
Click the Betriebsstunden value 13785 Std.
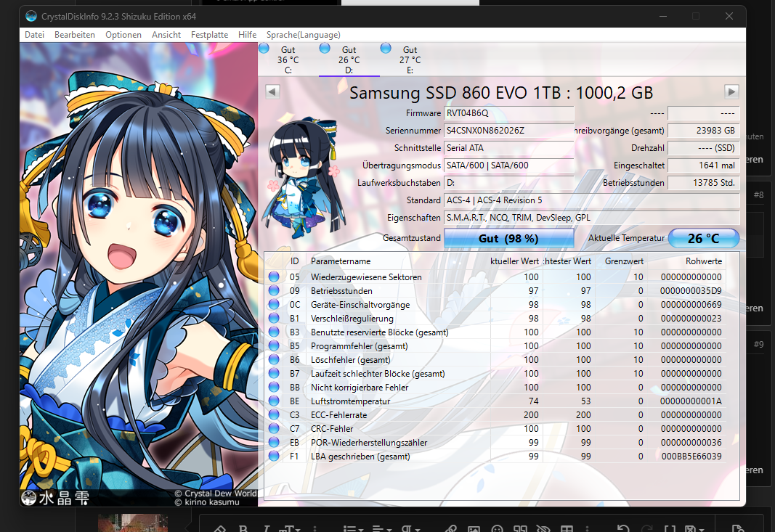pyautogui.click(x=703, y=182)
